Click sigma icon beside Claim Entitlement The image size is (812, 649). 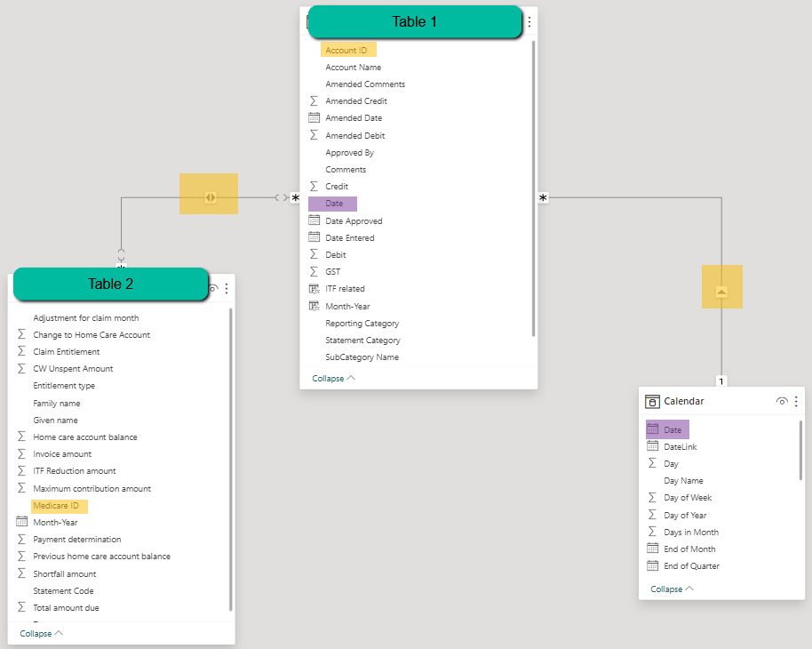21,351
